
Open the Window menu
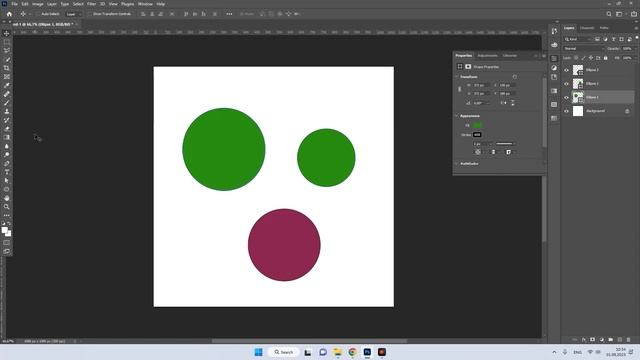pyautogui.click(x=145, y=4)
